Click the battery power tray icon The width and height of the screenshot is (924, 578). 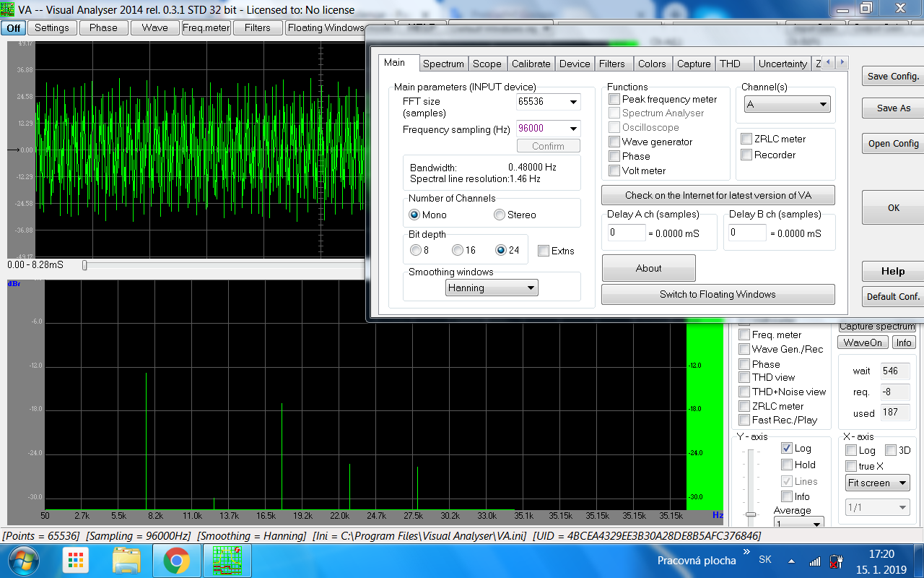836,561
